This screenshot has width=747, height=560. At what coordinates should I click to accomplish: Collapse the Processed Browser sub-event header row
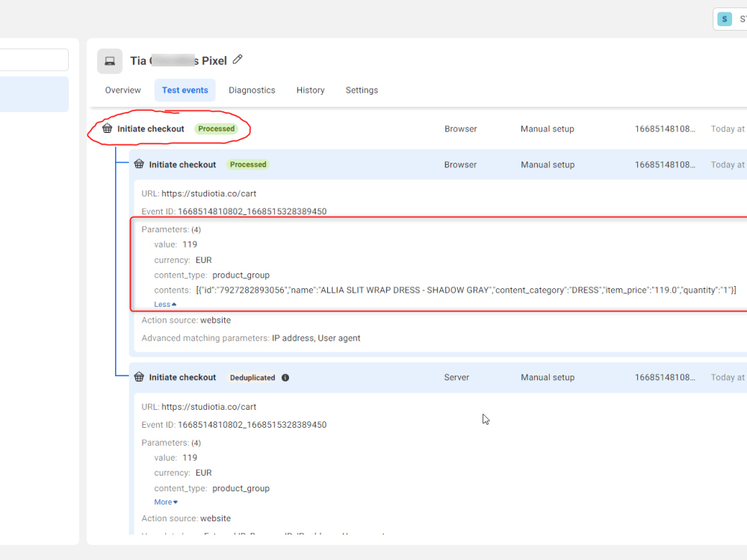click(438, 164)
